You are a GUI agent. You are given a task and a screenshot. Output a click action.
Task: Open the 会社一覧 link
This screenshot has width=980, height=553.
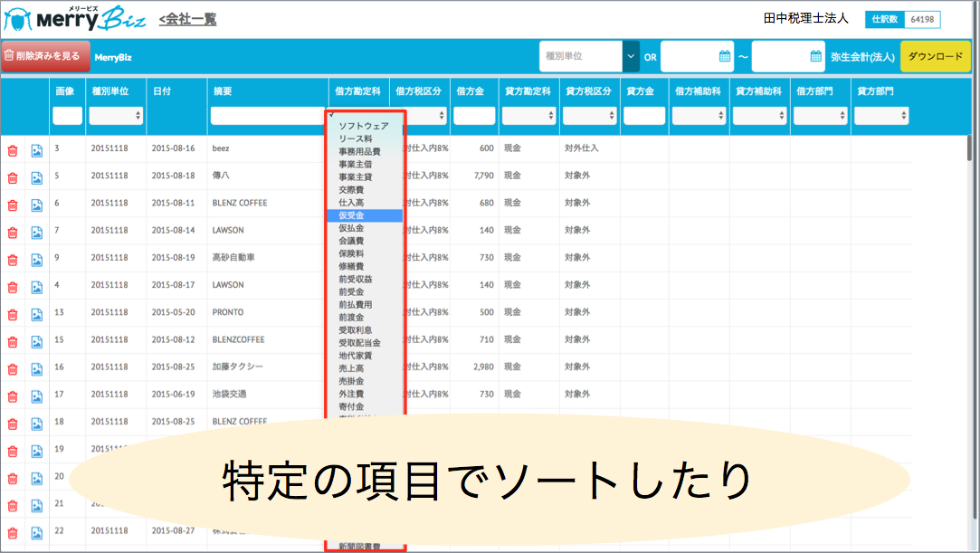point(187,19)
